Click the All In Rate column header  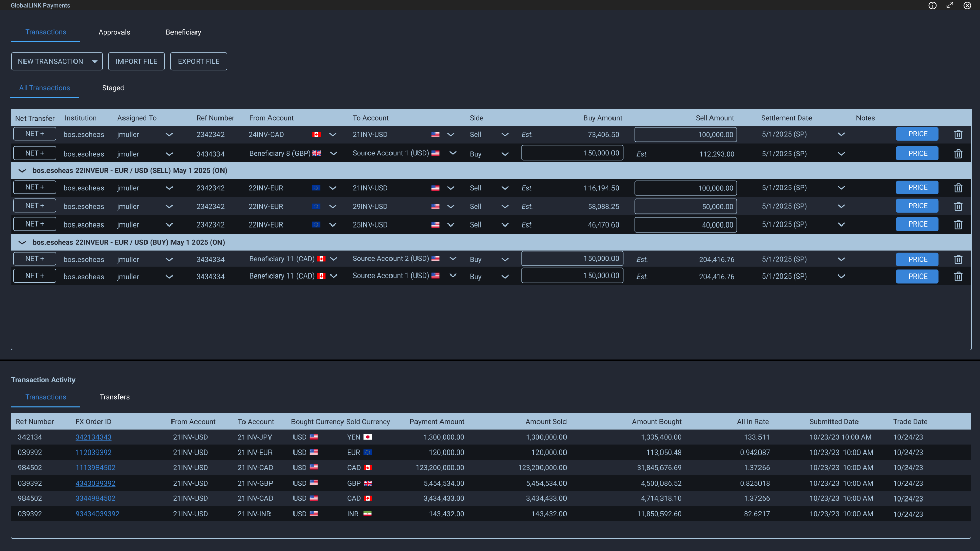coord(752,422)
